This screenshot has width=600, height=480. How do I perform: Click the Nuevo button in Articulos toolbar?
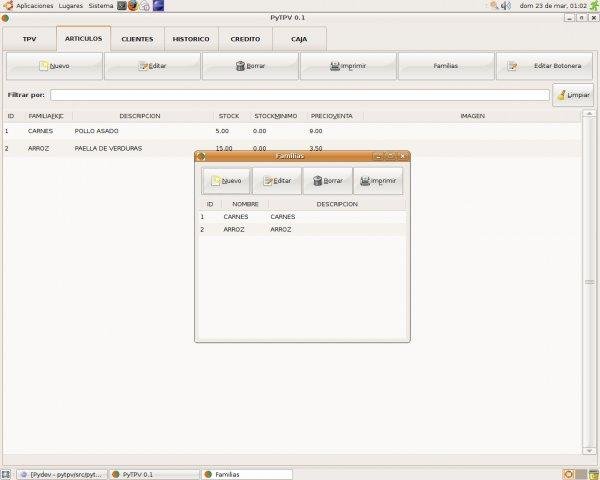(54, 66)
